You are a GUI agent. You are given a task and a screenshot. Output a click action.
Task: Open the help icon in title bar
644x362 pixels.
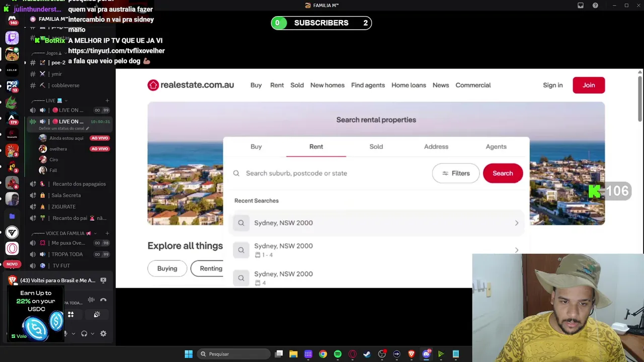(x=596, y=6)
